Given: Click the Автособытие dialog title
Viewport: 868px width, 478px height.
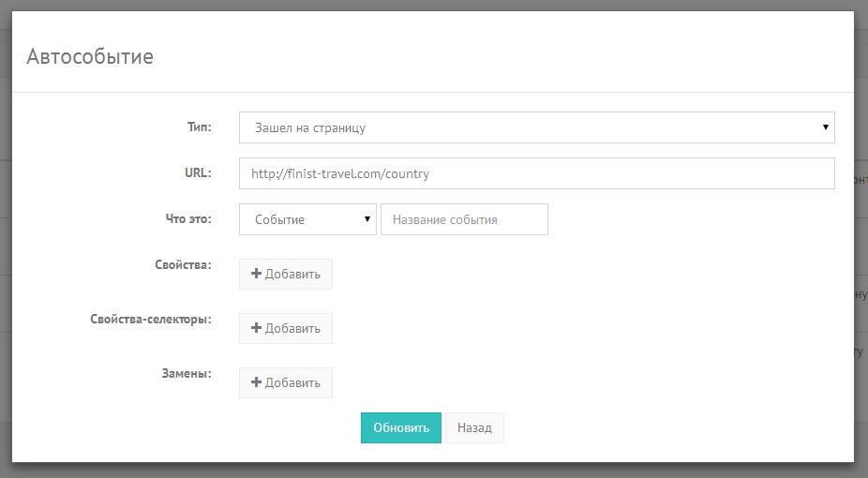Looking at the screenshot, I should point(90,57).
